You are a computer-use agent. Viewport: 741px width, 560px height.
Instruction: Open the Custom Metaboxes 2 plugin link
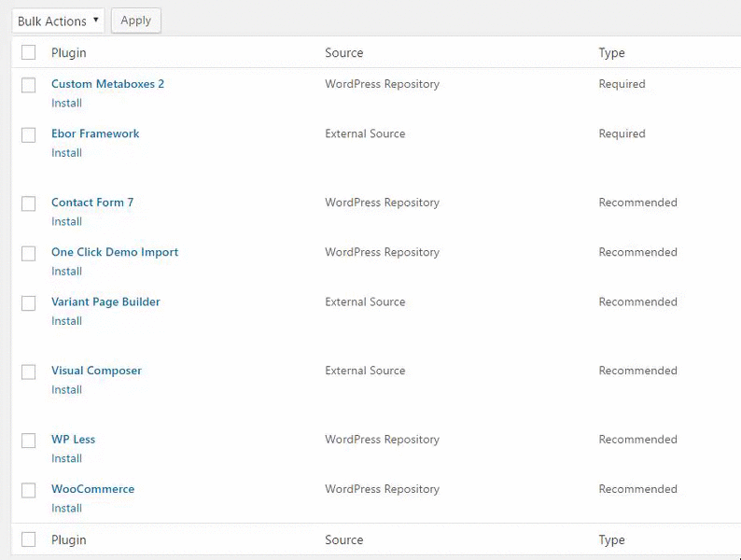[x=107, y=84]
